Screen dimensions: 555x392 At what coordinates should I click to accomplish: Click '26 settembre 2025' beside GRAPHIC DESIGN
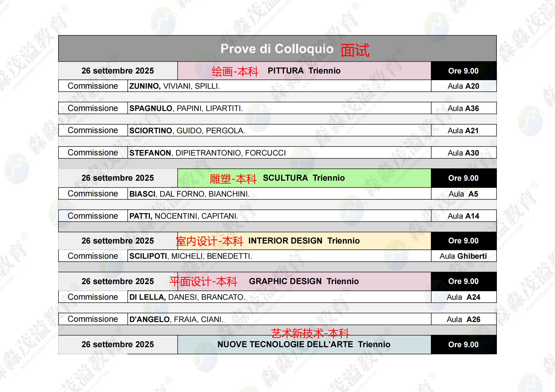pos(118,281)
